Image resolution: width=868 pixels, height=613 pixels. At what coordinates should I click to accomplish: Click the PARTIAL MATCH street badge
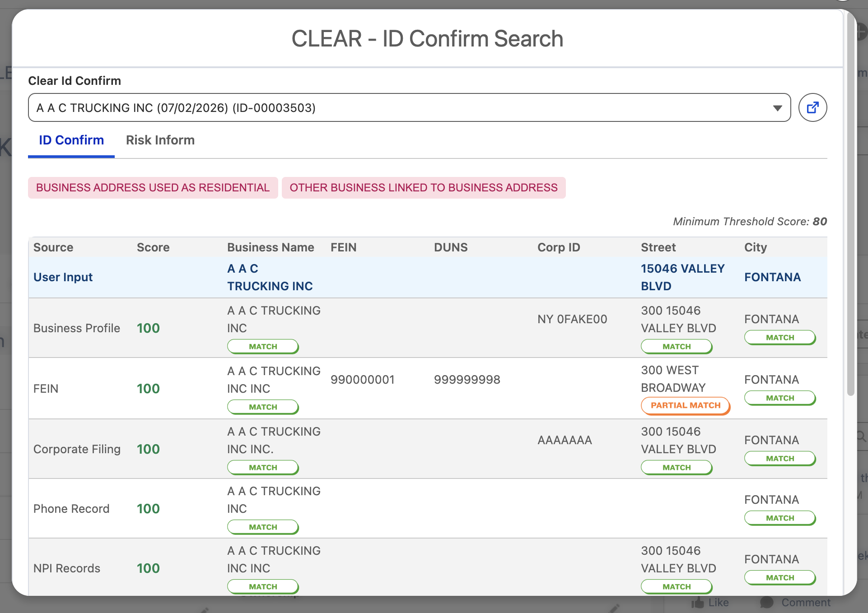point(686,405)
